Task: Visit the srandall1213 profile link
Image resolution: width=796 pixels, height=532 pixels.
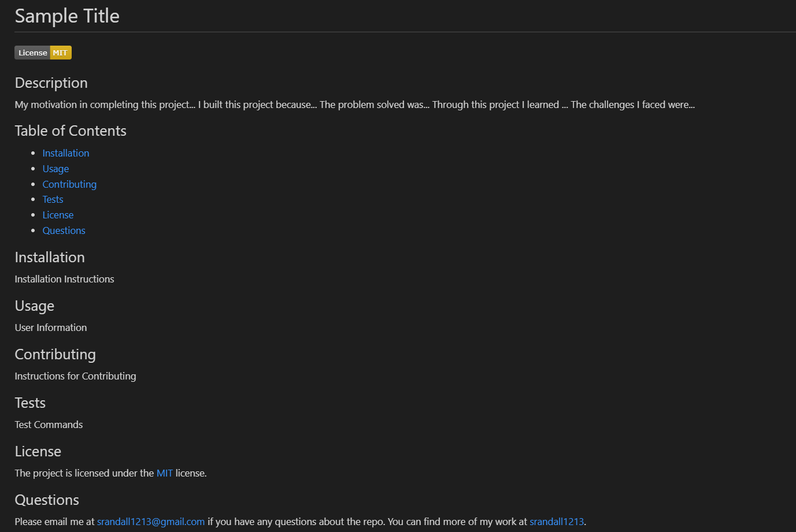Action: (x=557, y=522)
